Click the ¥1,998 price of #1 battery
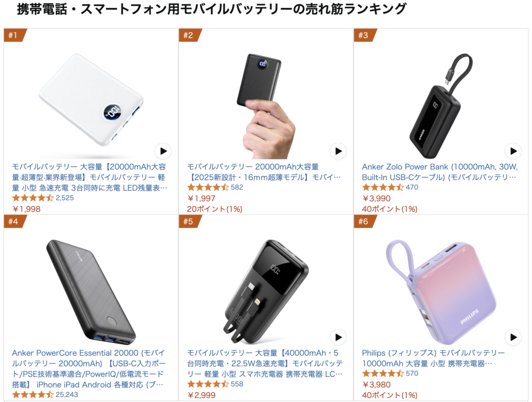Screen dimensions: 532x402 (x=26, y=209)
